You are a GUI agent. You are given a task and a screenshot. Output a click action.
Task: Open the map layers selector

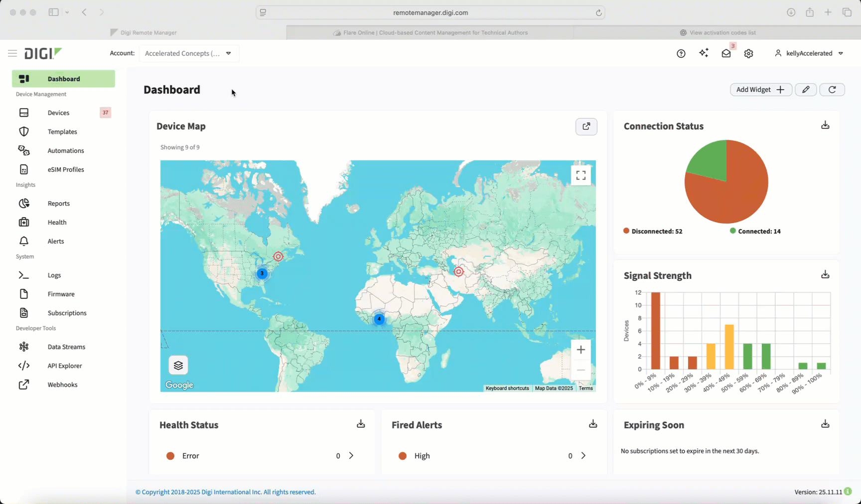pyautogui.click(x=178, y=366)
